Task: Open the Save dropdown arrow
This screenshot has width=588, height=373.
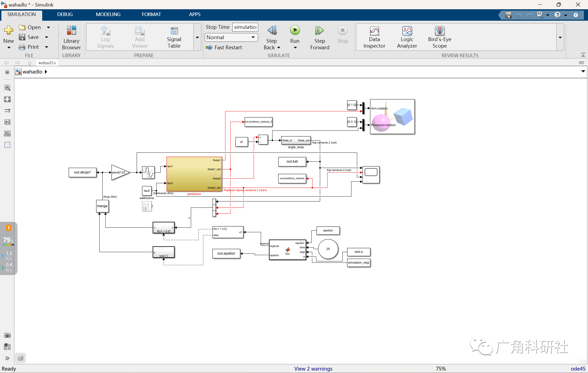Action: pos(47,37)
